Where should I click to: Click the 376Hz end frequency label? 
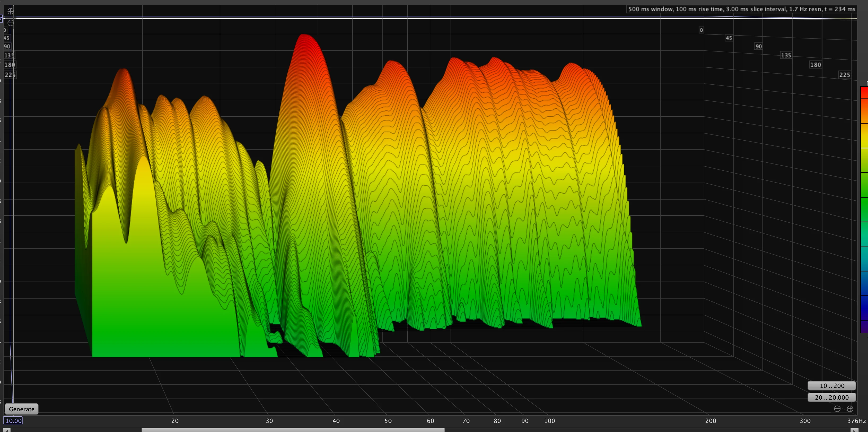[857, 421]
